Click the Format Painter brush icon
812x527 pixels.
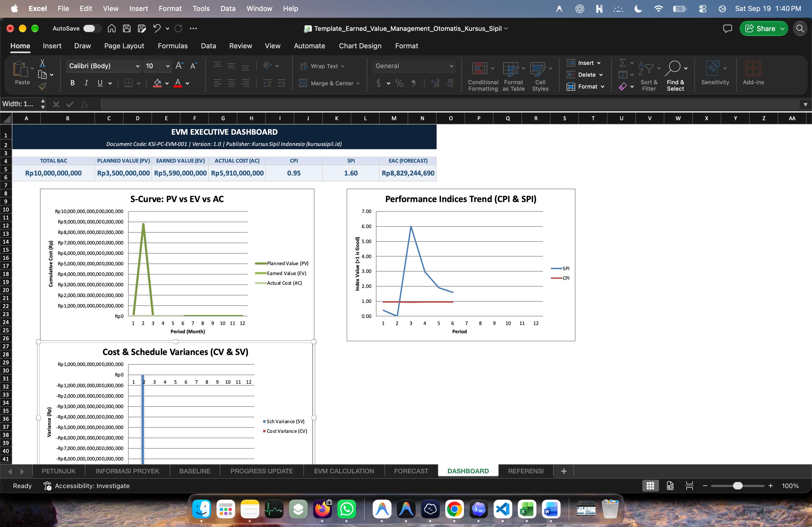coord(42,86)
